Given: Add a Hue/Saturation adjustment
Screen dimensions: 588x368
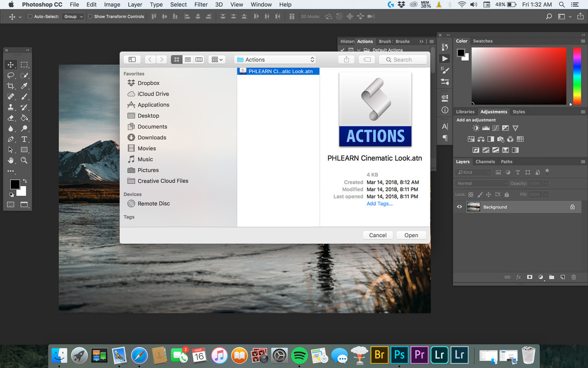Looking at the screenshot, I should point(471,139).
